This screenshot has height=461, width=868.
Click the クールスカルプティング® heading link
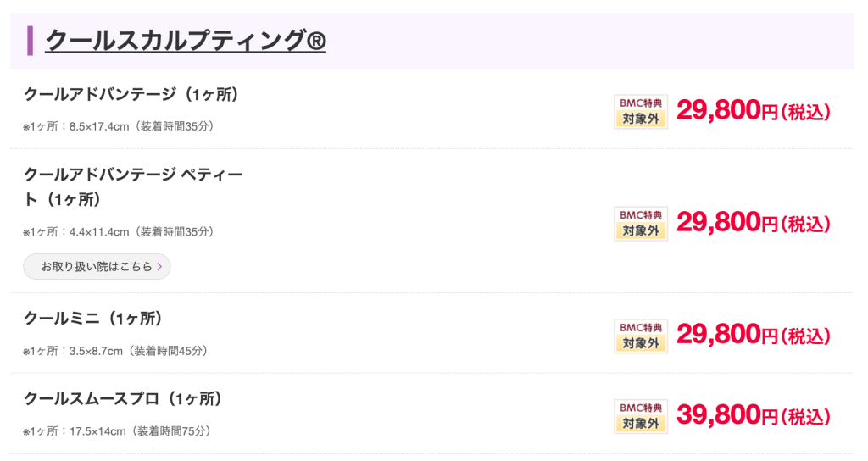click(186, 40)
